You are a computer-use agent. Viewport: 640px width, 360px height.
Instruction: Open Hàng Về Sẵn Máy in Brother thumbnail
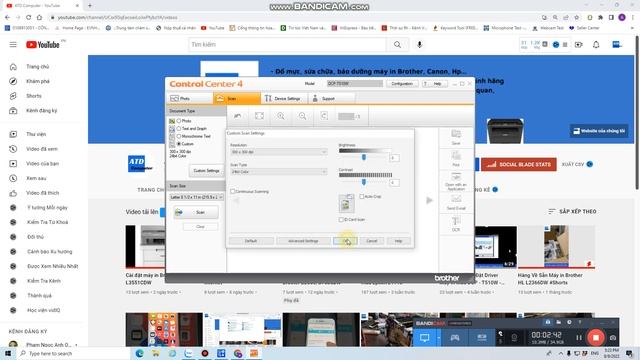point(556,247)
